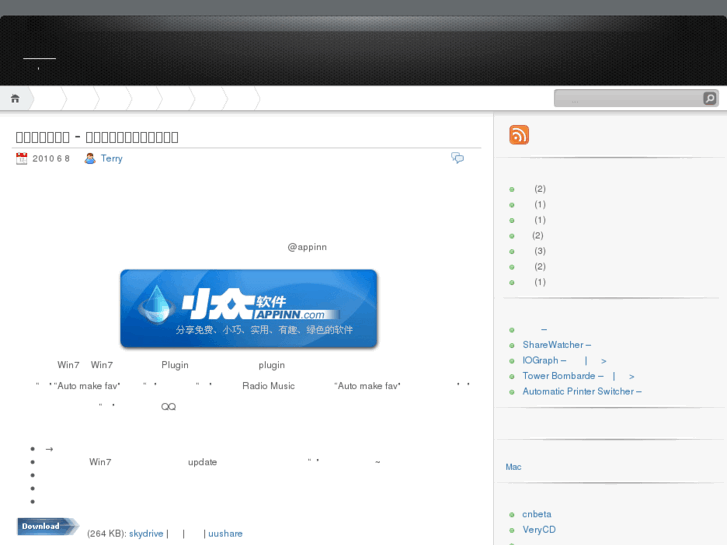
Task: Click the blue Download button
Action: click(48, 526)
